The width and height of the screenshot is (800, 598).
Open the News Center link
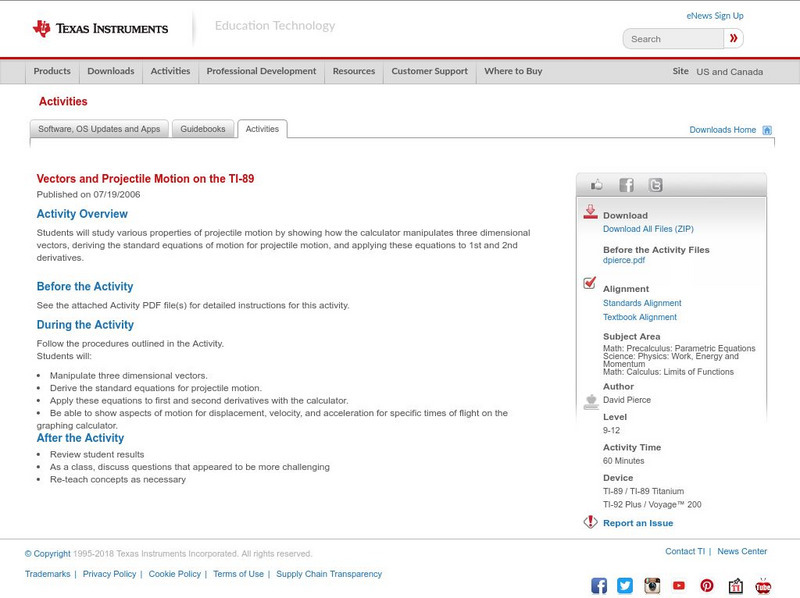tap(742, 552)
